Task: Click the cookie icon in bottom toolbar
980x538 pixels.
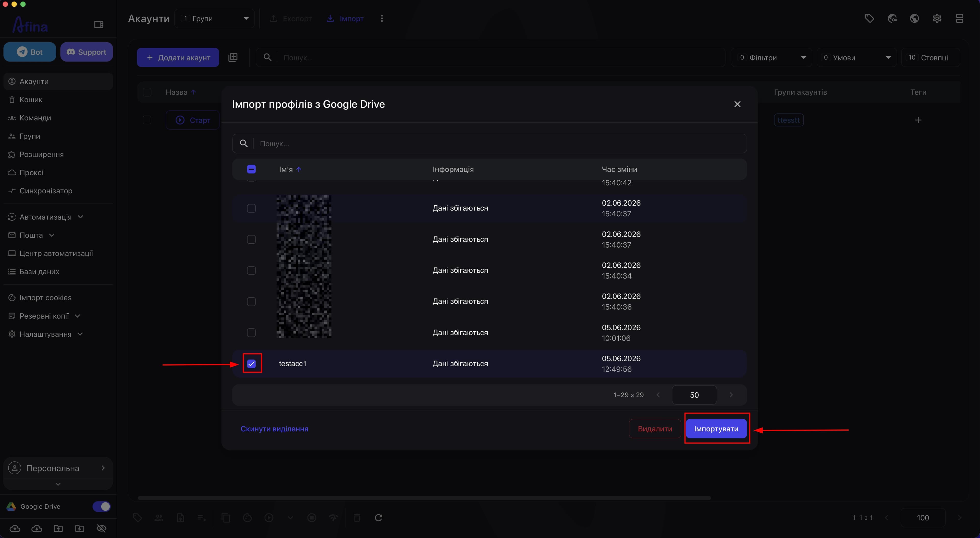Action: pos(248,518)
